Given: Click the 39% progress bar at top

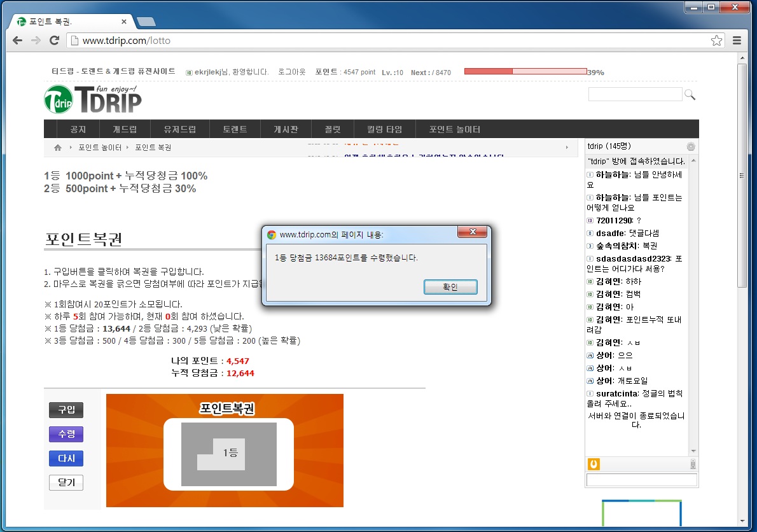Looking at the screenshot, I should pyautogui.click(x=525, y=71).
